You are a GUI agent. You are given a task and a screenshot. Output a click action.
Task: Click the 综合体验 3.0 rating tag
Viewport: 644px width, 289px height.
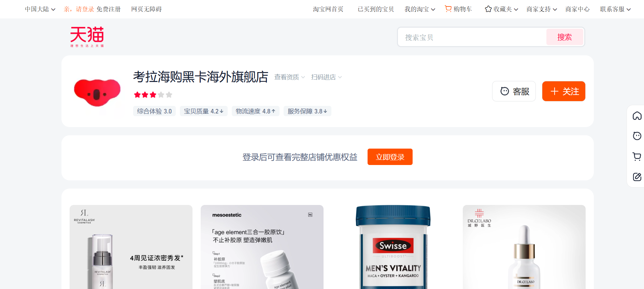(x=154, y=111)
